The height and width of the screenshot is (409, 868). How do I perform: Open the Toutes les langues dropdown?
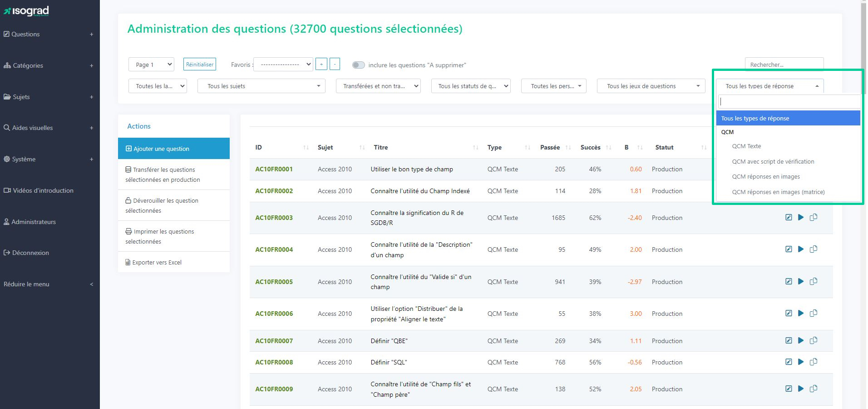point(158,86)
